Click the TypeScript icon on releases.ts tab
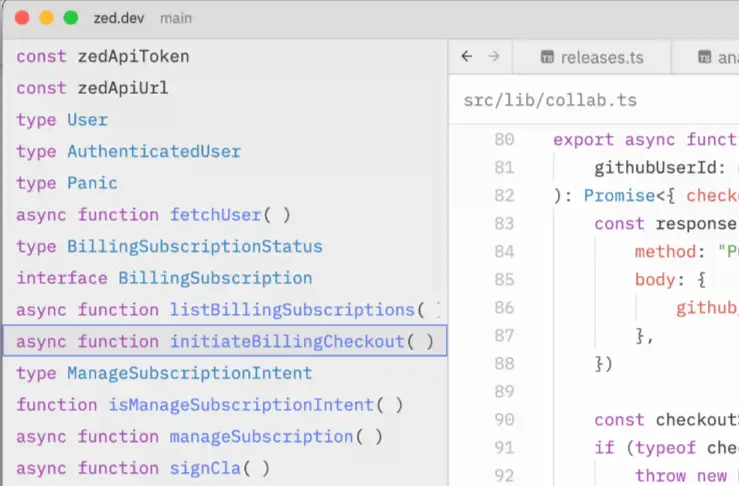Image resolution: width=739 pixels, height=486 pixels. [x=547, y=57]
